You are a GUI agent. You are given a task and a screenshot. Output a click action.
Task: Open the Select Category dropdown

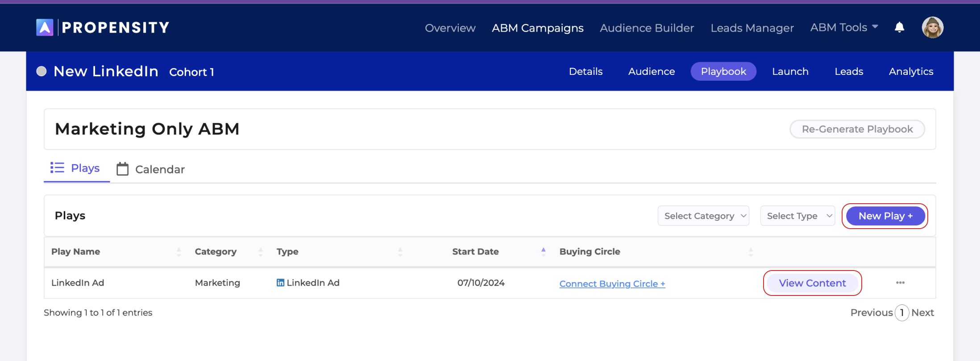coord(703,216)
